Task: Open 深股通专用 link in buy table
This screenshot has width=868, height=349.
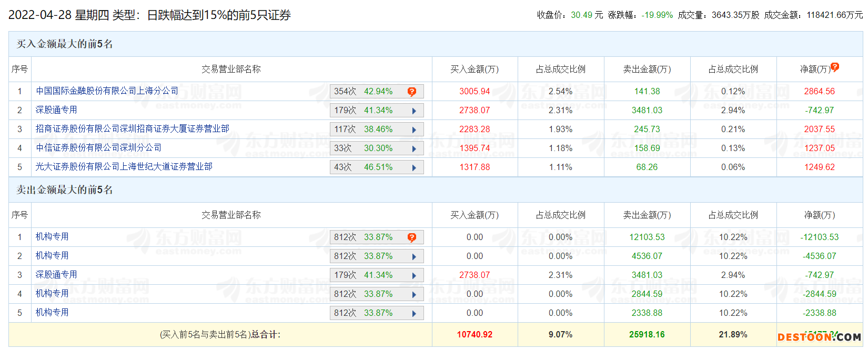Action: click(x=56, y=110)
